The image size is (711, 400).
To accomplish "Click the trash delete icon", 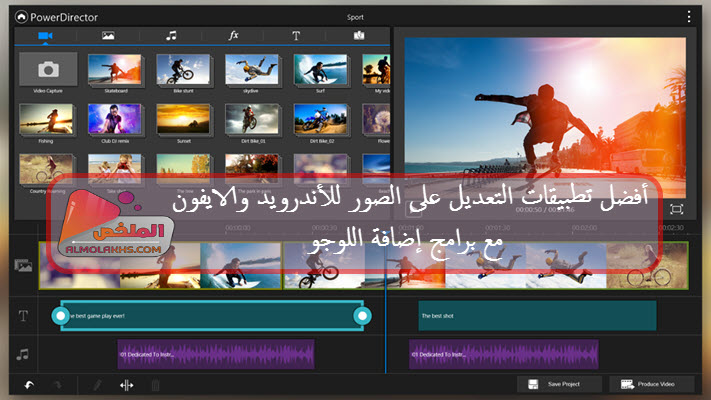I will (x=155, y=385).
